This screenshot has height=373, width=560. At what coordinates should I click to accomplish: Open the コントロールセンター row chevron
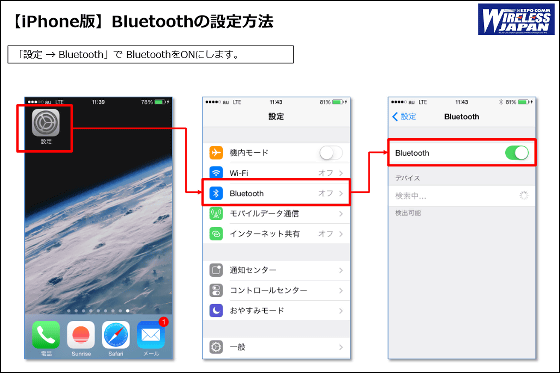pyautogui.click(x=341, y=290)
